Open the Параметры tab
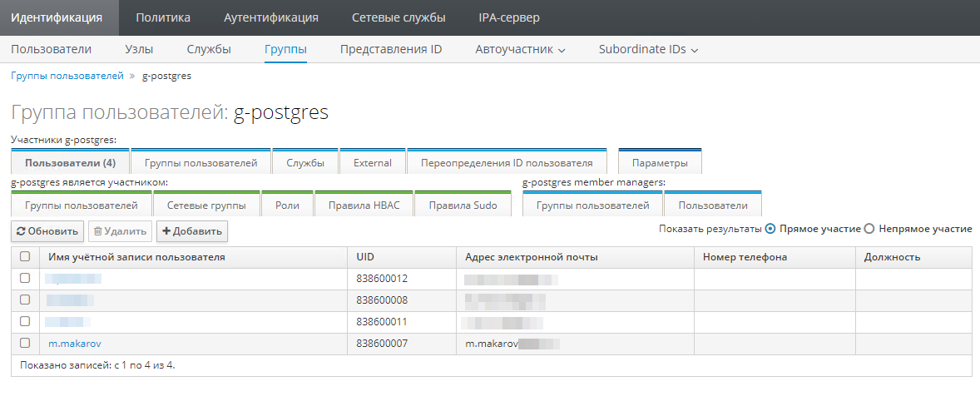 (660, 163)
